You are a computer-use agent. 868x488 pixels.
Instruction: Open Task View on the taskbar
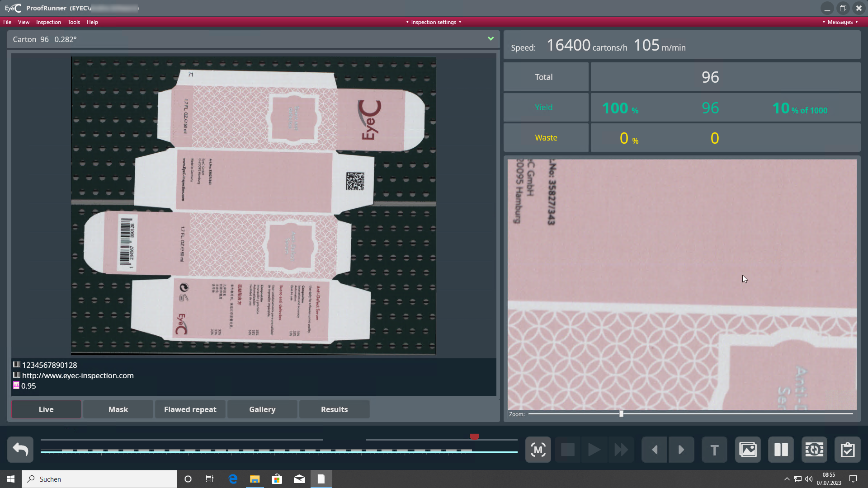coord(210,479)
